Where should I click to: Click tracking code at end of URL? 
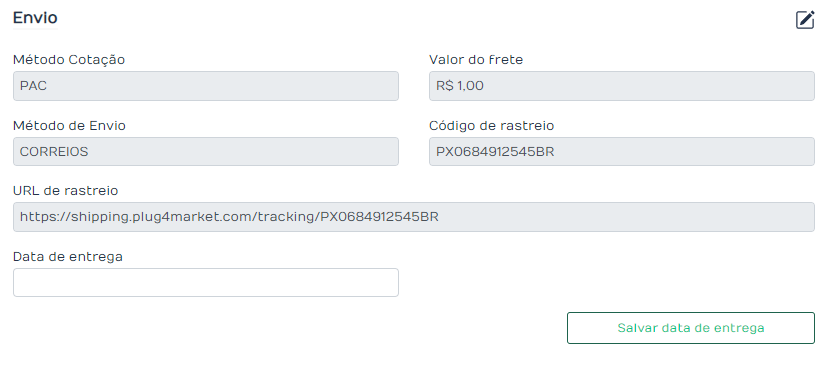[380, 217]
